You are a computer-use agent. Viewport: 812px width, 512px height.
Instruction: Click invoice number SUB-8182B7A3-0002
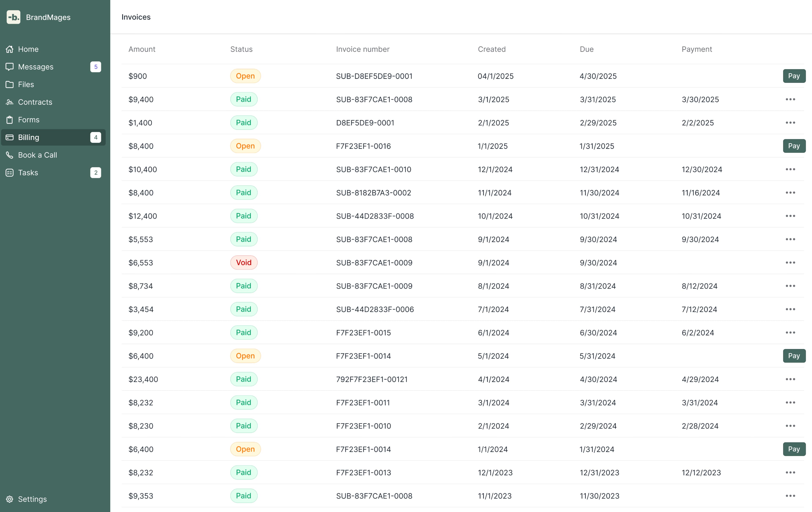tap(373, 193)
